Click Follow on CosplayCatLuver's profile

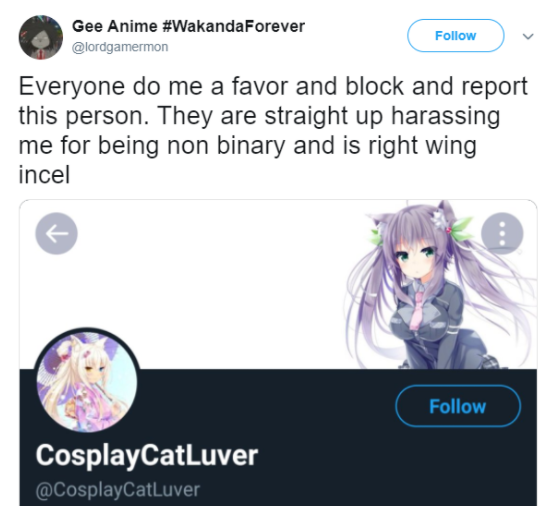[458, 406]
